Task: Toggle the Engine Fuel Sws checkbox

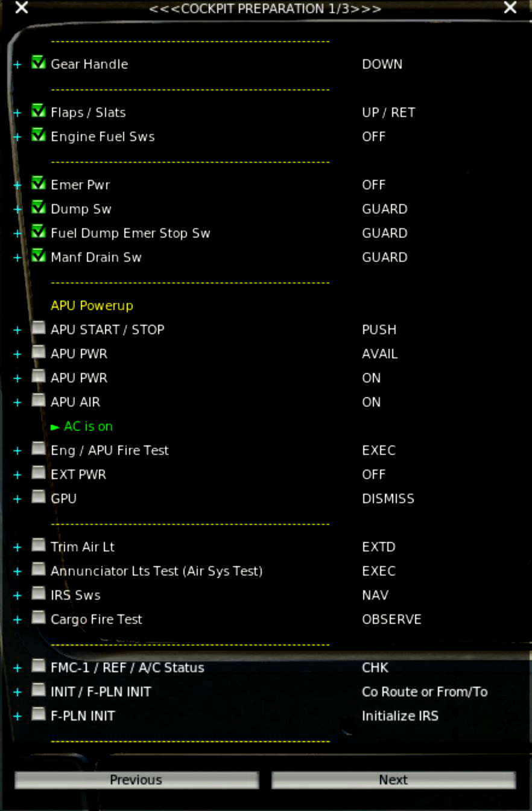Action: coord(38,136)
